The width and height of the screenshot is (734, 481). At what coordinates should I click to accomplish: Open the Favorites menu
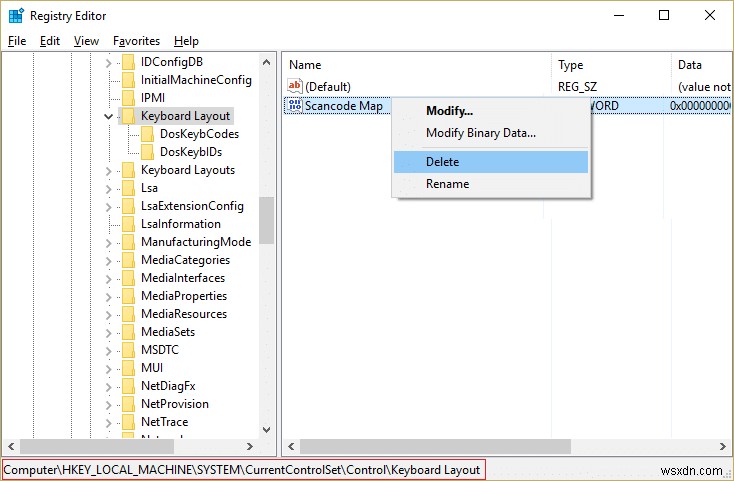click(x=136, y=41)
